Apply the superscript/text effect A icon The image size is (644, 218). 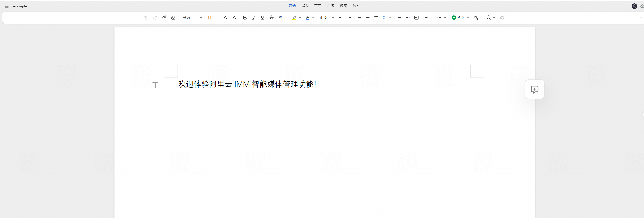tap(280, 18)
